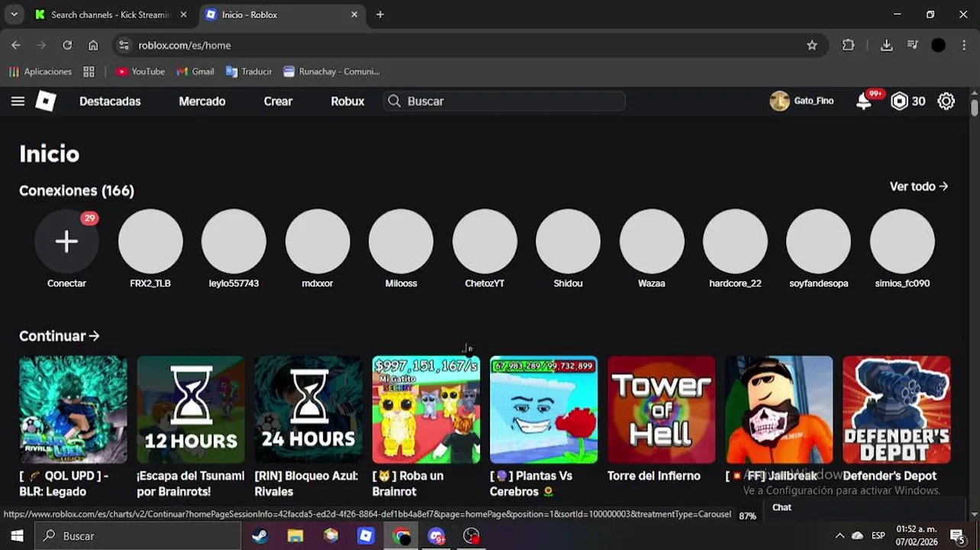Open ChetozYT's profile avatar
The image size is (980, 550).
pyautogui.click(x=485, y=241)
